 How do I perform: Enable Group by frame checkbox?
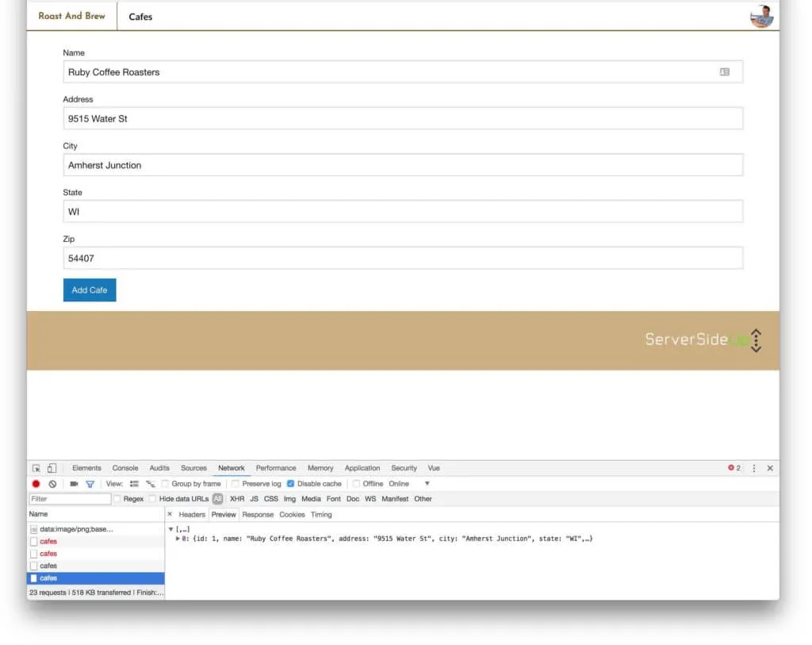point(165,483)
